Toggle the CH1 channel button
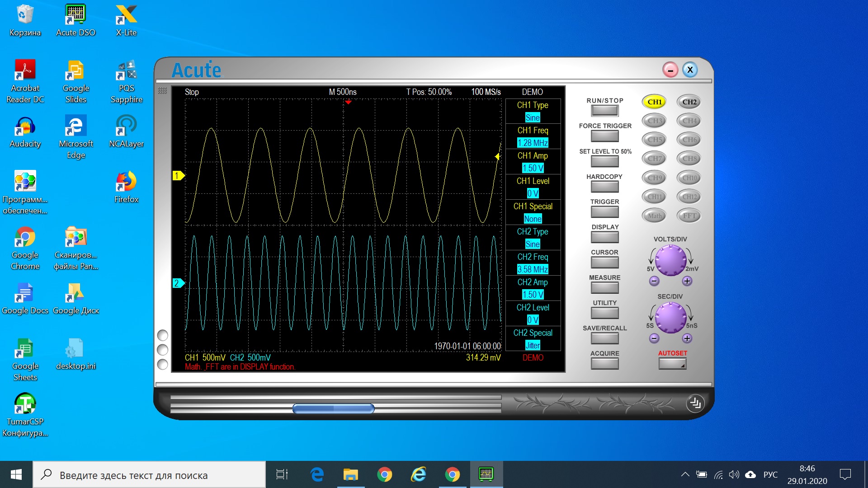The height and width of the screenshot is (488, 868). tap(654, 102)
